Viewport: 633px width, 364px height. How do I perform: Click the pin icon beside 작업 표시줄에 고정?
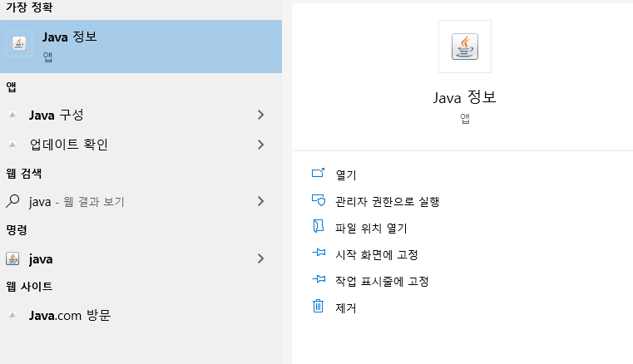pos(319,279)
